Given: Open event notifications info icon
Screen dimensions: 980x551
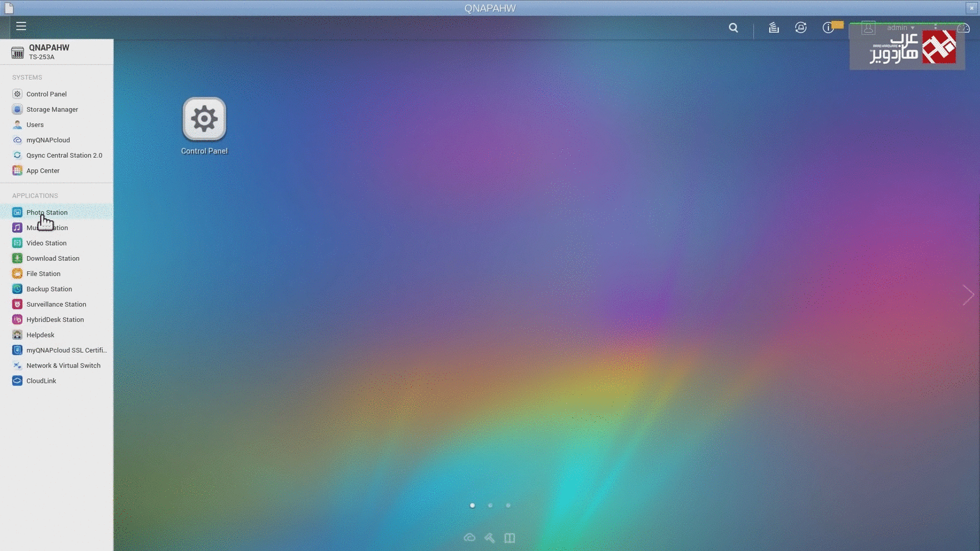Looking at the screenshot, I should (x=828, y=28).
